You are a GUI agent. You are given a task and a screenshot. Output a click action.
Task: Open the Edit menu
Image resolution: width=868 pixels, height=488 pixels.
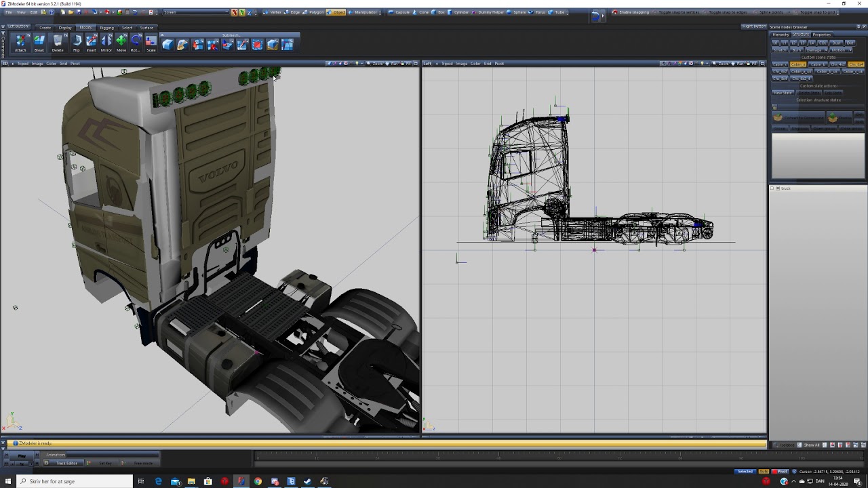pos(33,12)
